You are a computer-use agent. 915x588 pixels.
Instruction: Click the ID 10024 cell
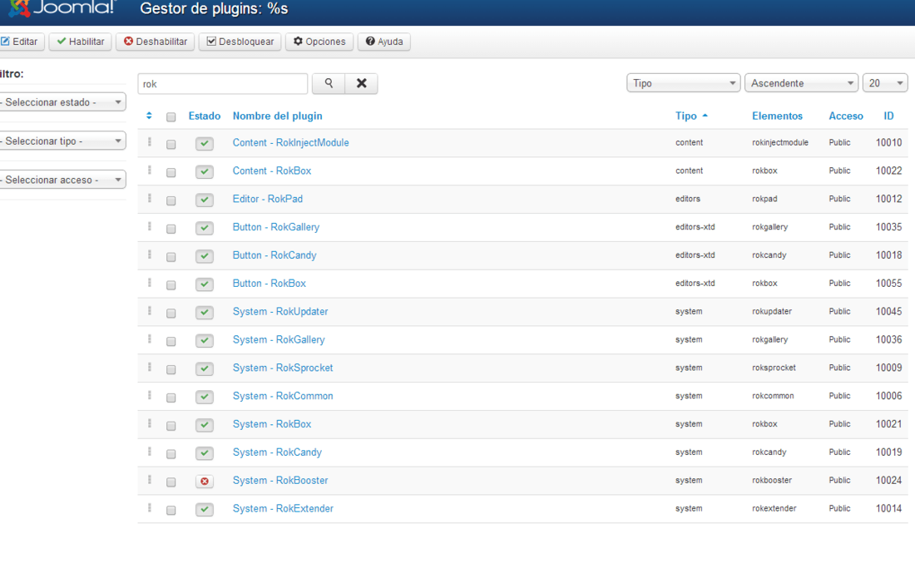888,481
